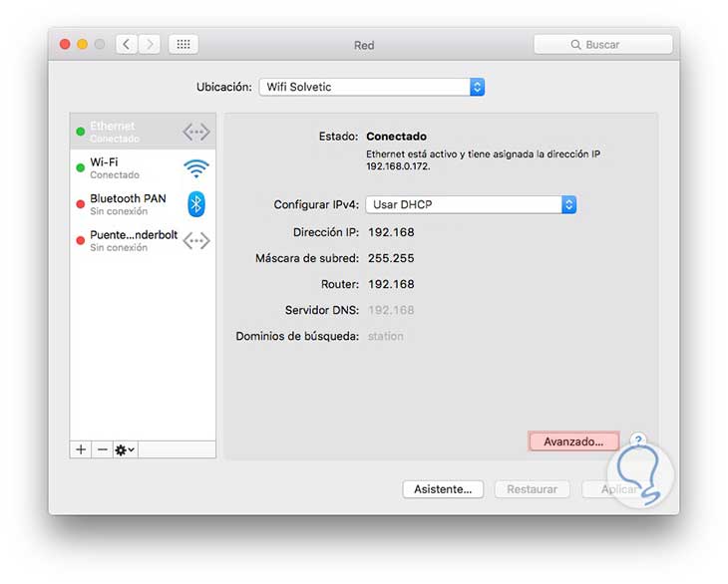This screenshot has height=584, width=728.
Task: Click the Restaurar button
Action: click(533, 489)
